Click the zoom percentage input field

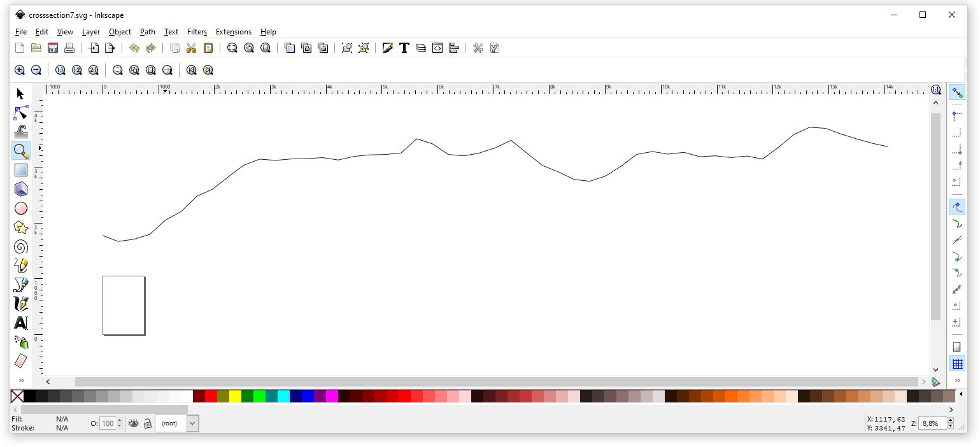pyautogui.click(x=932, y=423)
